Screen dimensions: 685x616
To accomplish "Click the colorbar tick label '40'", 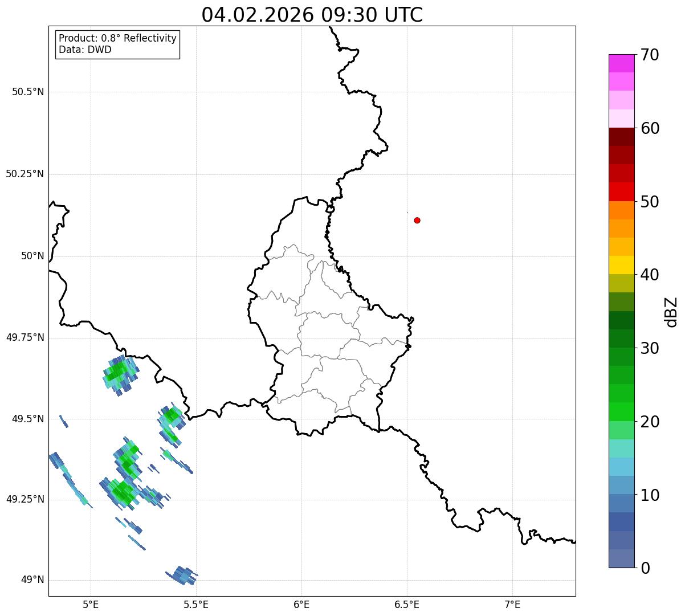I will click(x=650, y=275).
